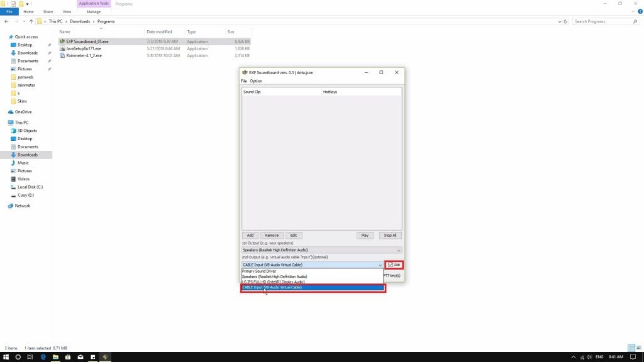Screen dimensions: 644x362
Task: Sort by Date modified column header
Action: click(159, 32)
